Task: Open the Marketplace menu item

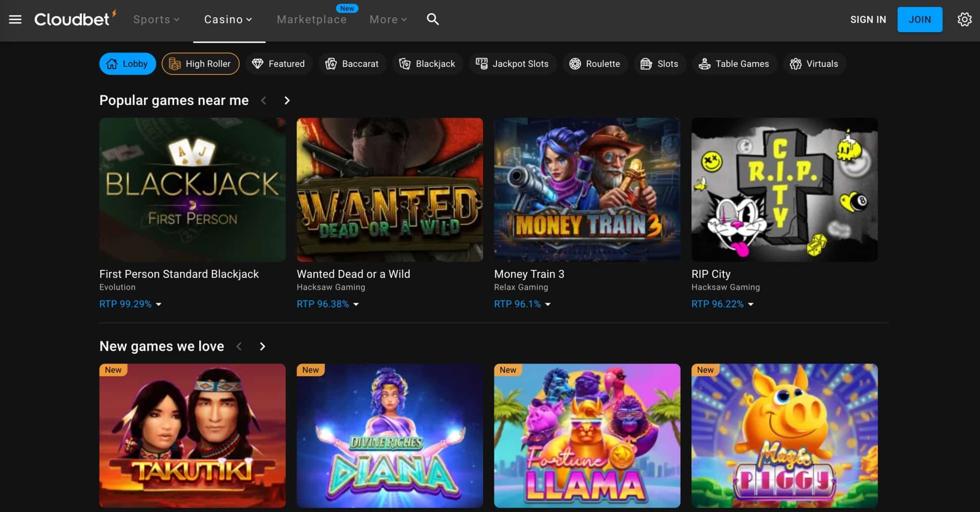Action: pyautogui.click(x=312, y=19)
